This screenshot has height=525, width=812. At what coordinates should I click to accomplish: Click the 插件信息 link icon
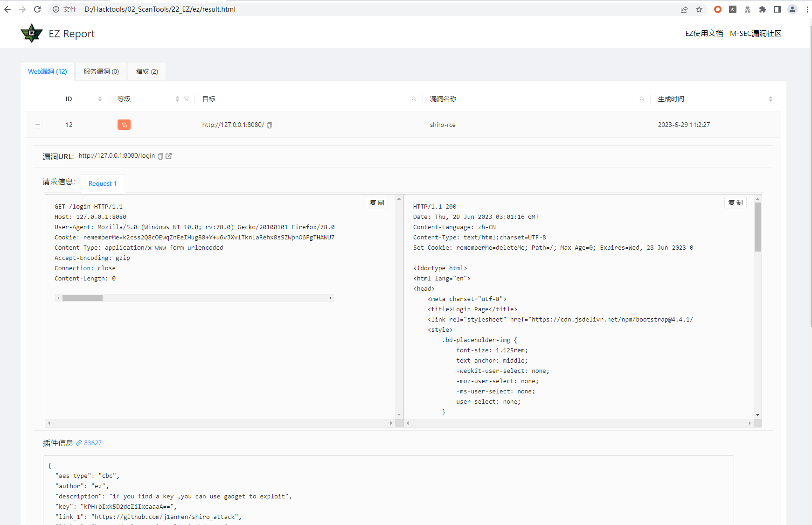[79, 443]
